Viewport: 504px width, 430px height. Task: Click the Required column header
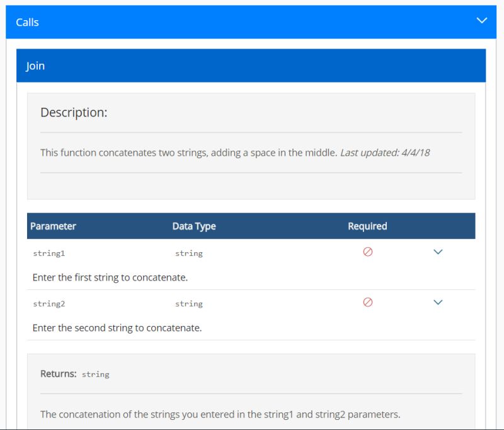coord(367,226)
